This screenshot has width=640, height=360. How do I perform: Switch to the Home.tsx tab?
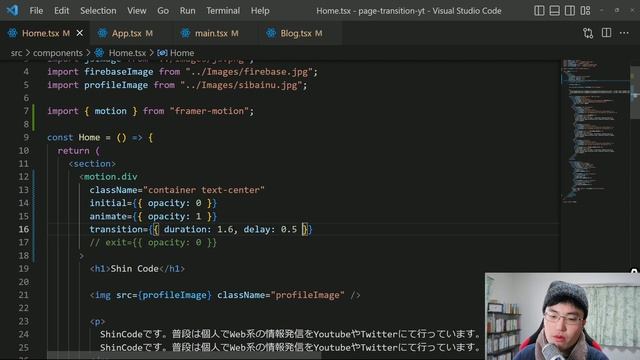[x=45, y=33]
